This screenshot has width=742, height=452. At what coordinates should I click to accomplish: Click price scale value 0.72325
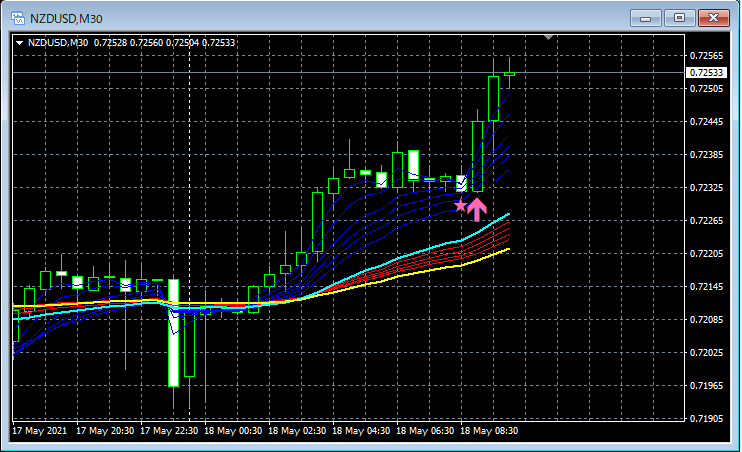(707, 188)
